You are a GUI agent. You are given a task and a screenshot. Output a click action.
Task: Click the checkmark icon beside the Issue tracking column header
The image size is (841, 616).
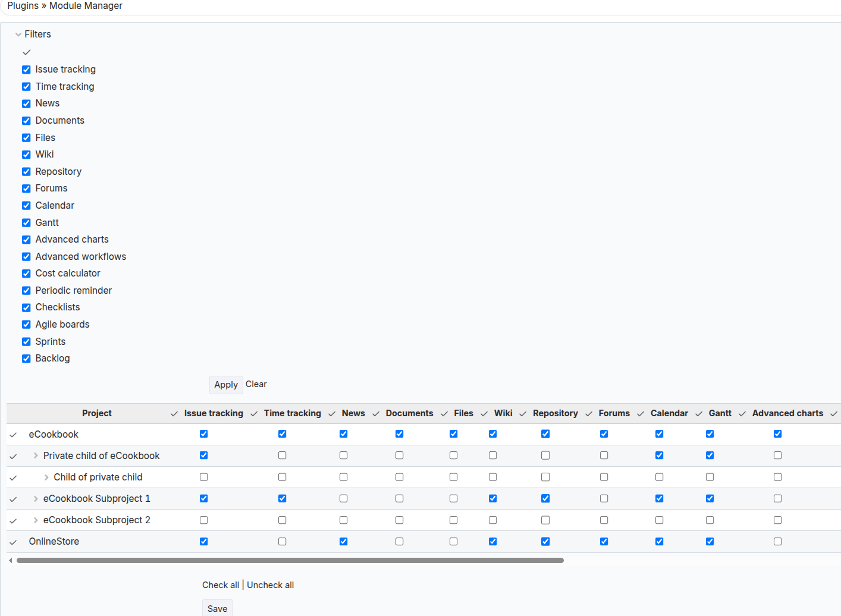point(174,414)
